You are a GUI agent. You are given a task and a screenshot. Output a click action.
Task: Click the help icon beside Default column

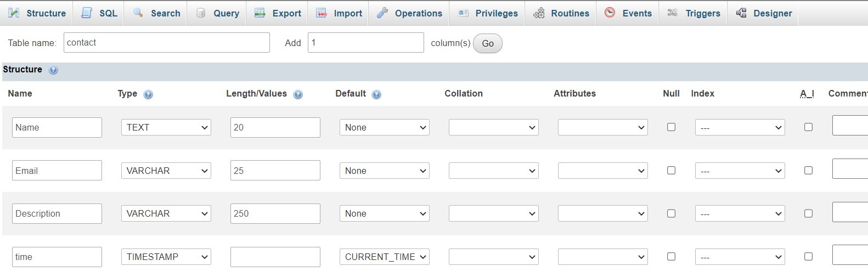point(376,94)
